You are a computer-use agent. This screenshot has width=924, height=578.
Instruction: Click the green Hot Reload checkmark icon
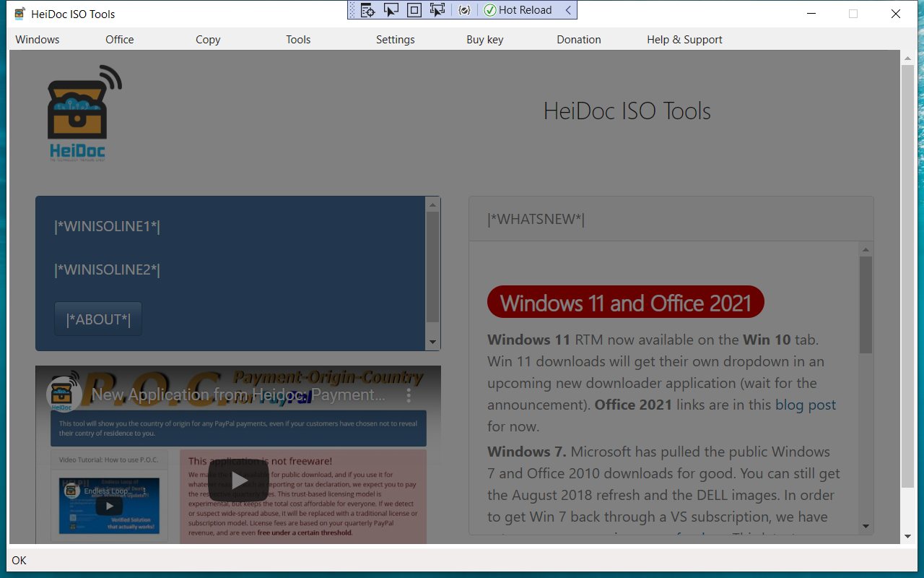tap(490, 10)
